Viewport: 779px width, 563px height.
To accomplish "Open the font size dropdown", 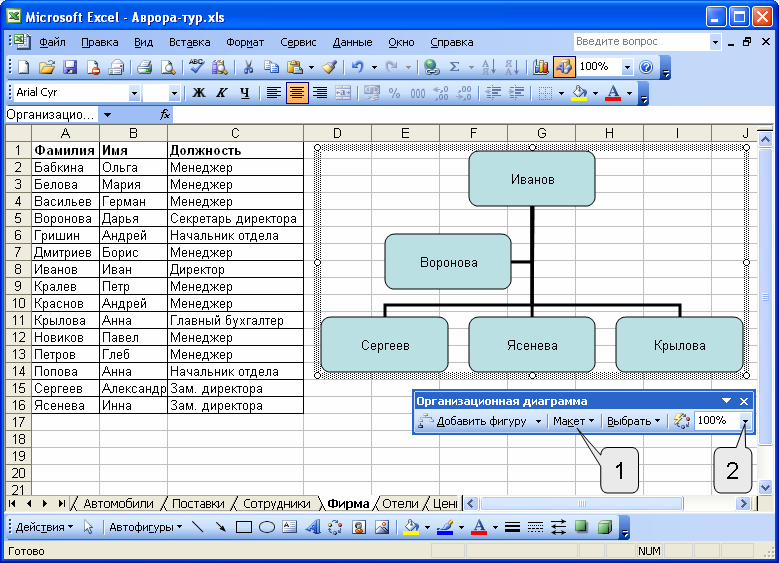I will pyautogui.click(x=174, y=93).
